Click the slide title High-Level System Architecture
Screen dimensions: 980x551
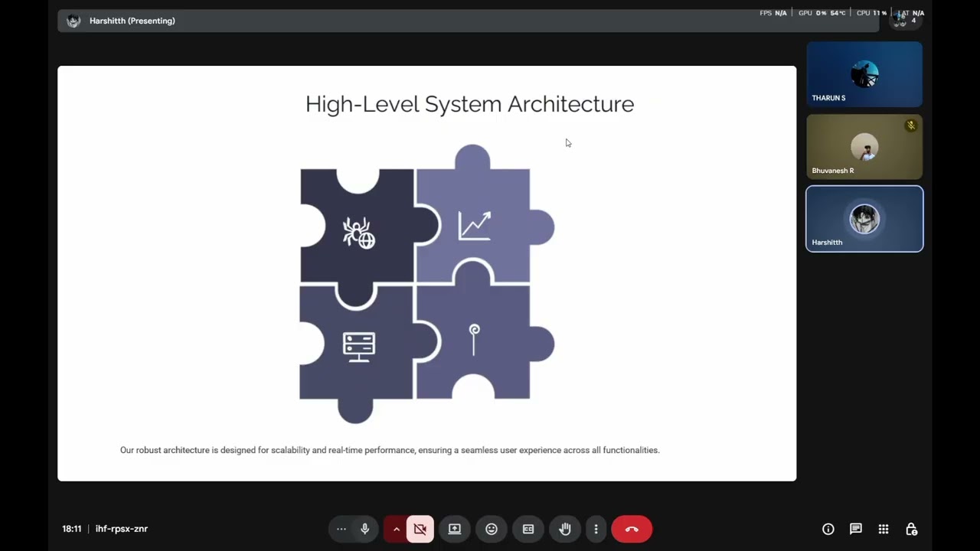coord(469,104)
